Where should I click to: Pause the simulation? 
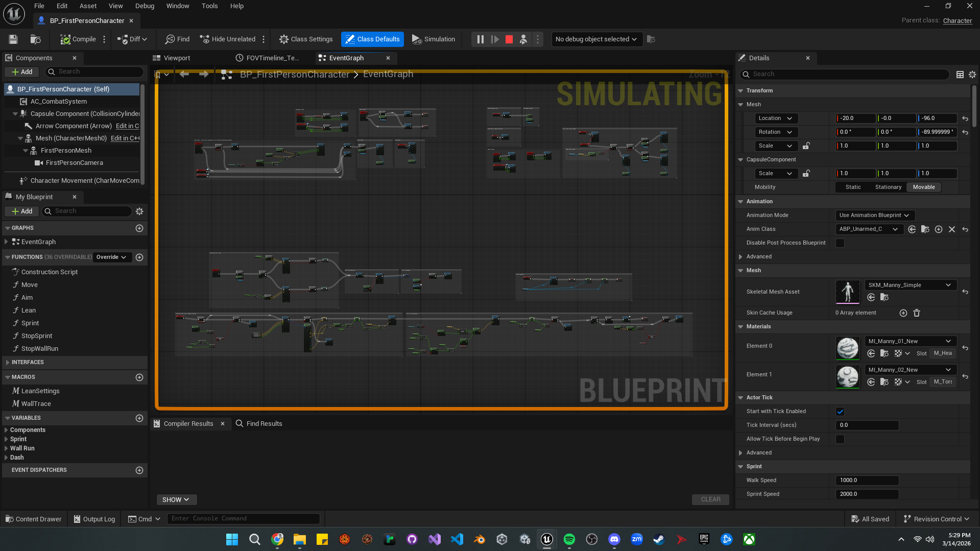point(480,39)
